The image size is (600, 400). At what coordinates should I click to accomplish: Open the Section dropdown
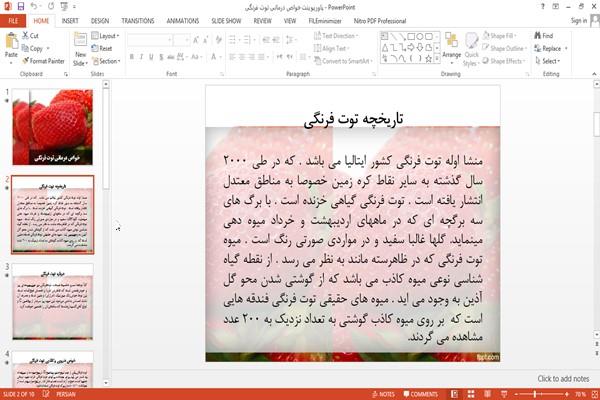(106, 61)
